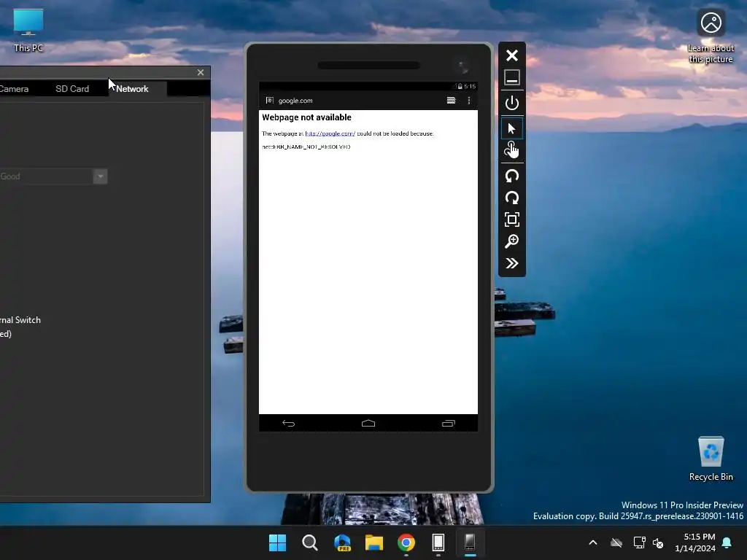
Task: Tap the Android recent apps button
Action: coord(449,423)
